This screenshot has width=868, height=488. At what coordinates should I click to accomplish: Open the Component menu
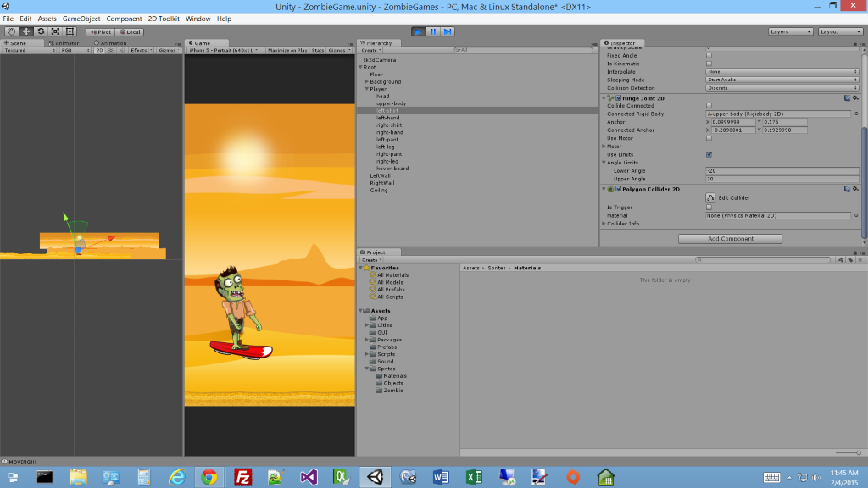click(124, 19)
